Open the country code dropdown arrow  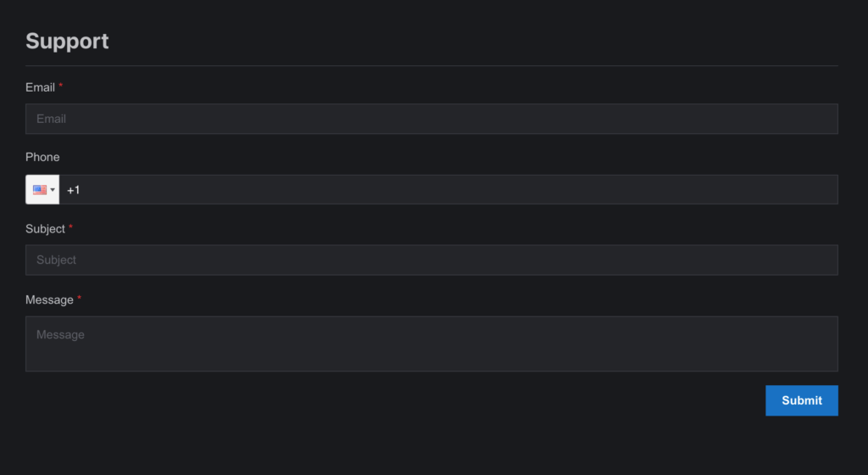tap(53, 190)
